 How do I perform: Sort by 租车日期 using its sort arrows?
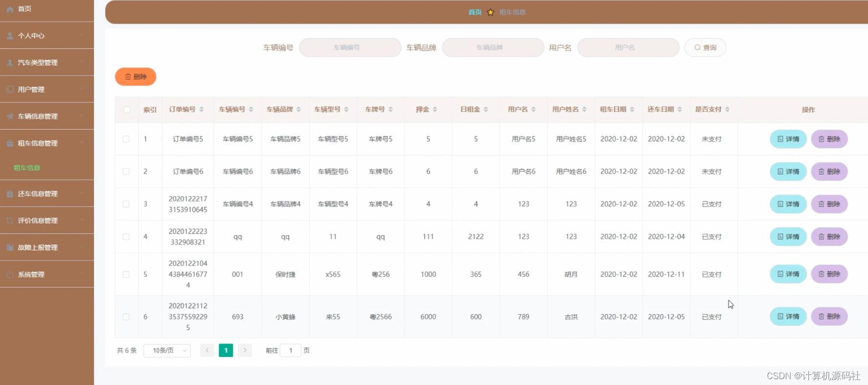(x=632, y=110)
